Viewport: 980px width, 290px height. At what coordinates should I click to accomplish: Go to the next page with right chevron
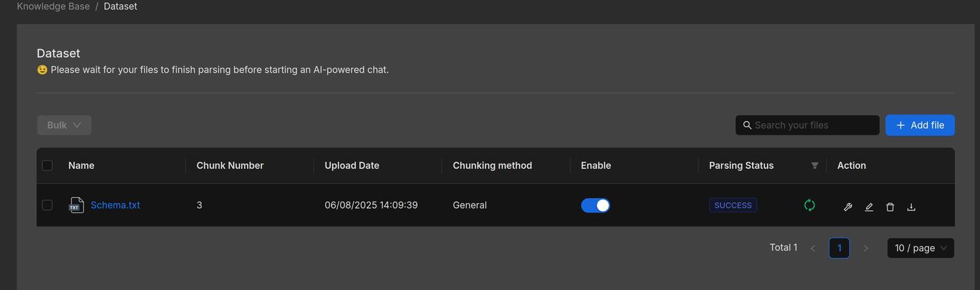tap(866, 248)
